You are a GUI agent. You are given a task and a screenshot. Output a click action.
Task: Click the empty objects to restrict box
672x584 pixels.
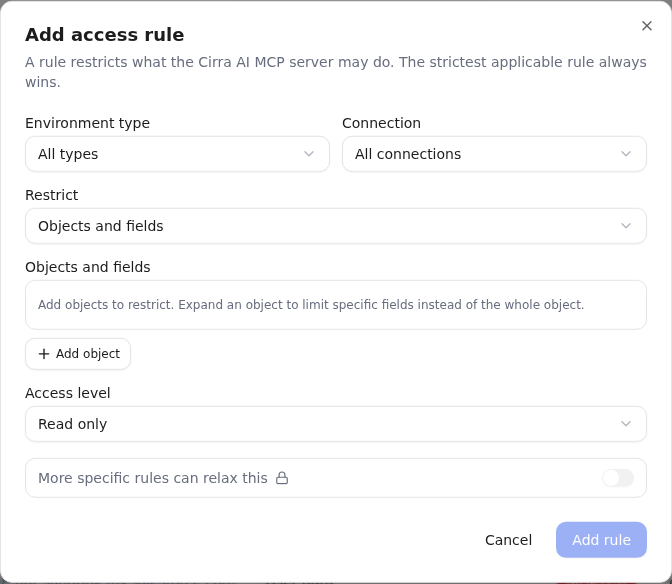336,305
